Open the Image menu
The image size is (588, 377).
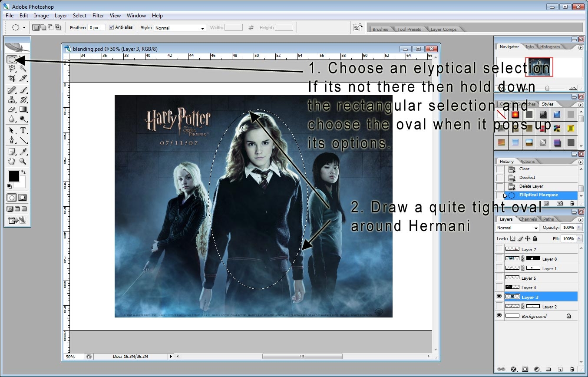(x=41, y=16)
